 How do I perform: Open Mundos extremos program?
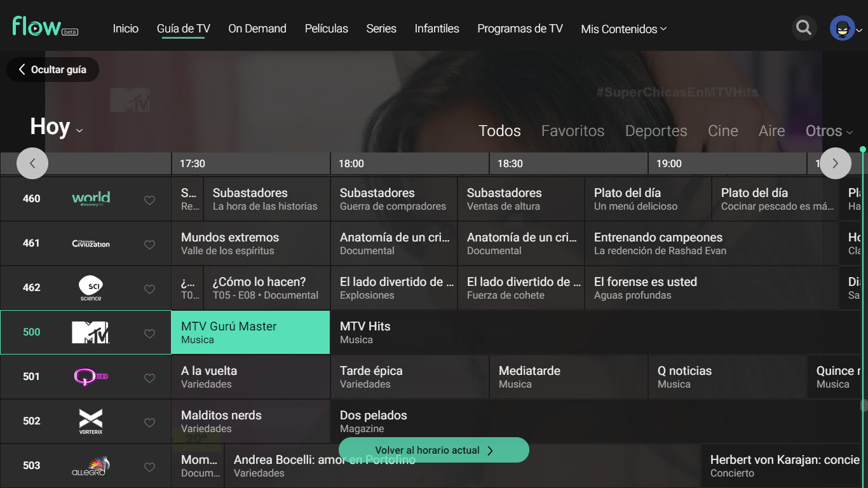point(251,243)
